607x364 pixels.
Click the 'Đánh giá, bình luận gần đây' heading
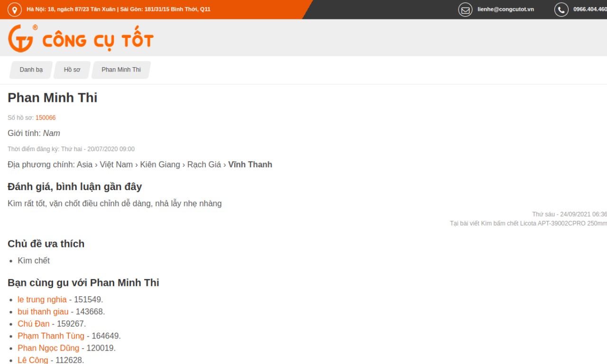[75, 187]
